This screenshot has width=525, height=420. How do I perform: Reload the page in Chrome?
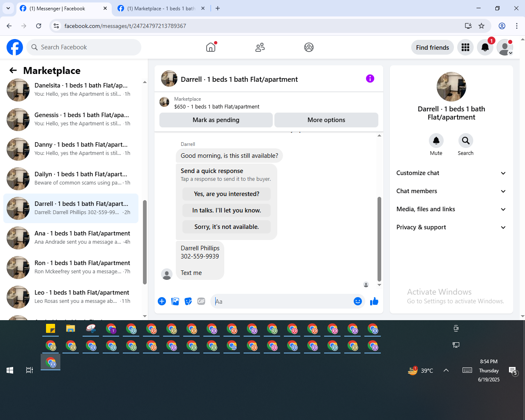[x=39, y=26]
